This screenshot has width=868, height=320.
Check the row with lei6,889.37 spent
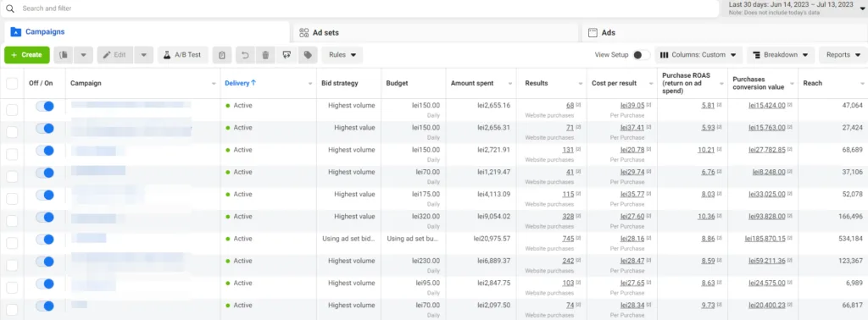tap(12, 265)
